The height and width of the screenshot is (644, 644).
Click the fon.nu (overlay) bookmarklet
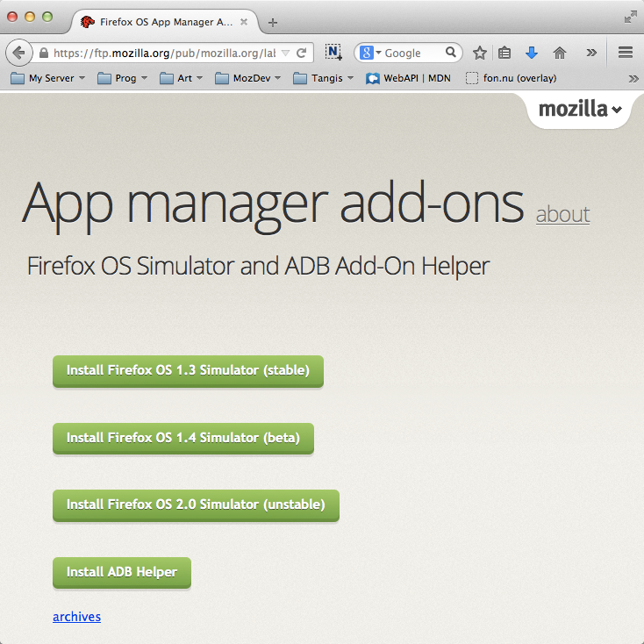click(x=511, y=78)
